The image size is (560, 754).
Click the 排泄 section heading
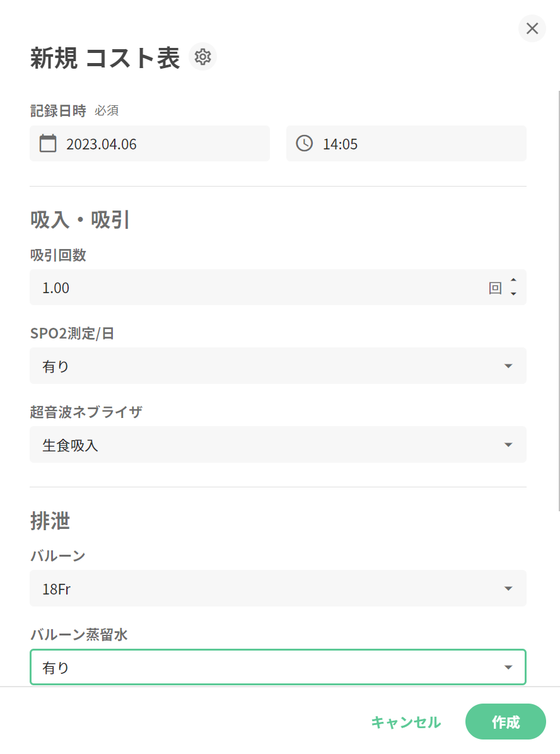click(50, 521)
